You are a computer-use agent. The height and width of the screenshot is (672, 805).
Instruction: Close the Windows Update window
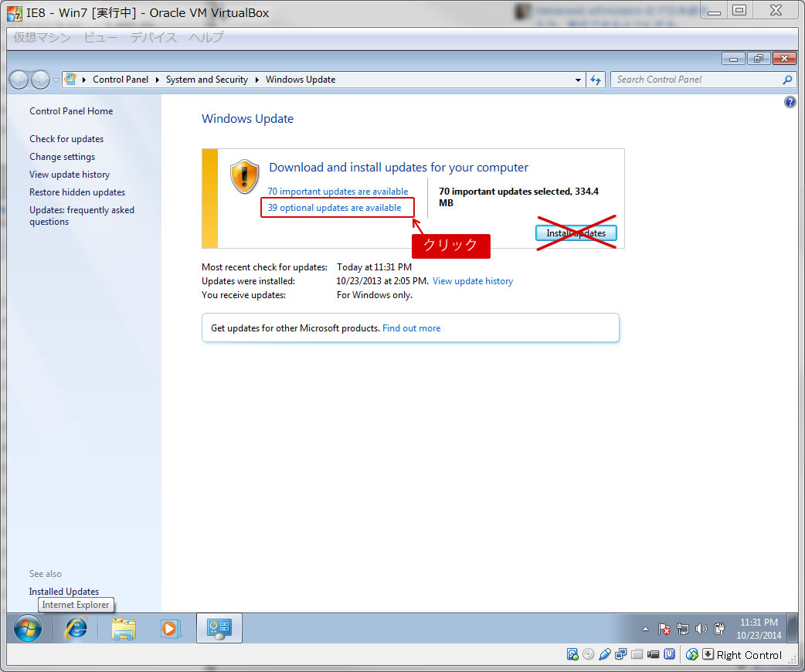tap(784, 59)
